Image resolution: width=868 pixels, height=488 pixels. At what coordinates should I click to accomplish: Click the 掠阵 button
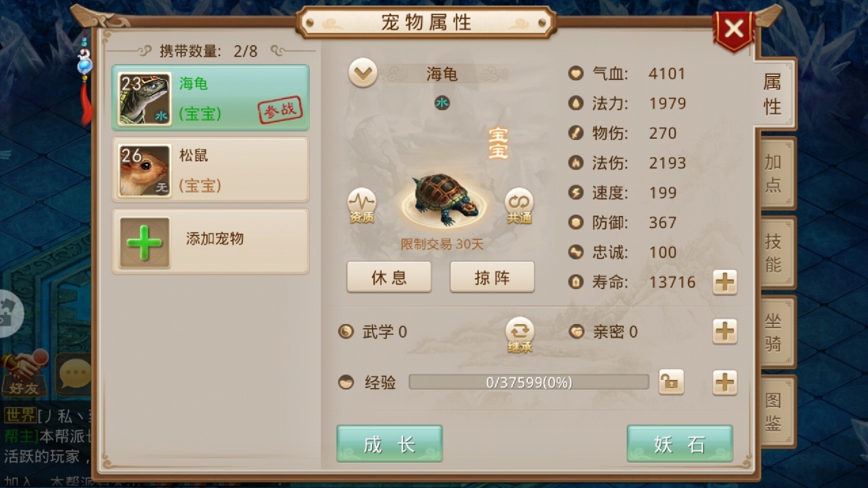point(492,277)
